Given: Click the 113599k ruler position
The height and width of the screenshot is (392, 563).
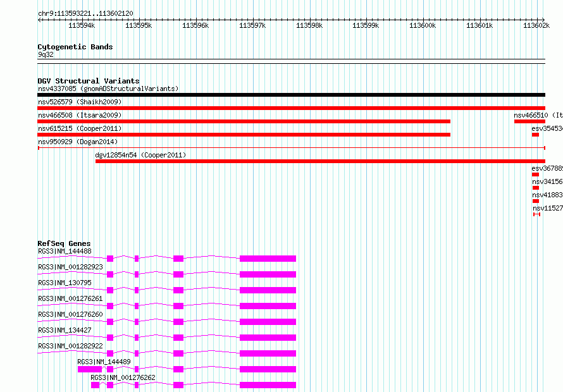Looking at the screenshot, I should [366, 25].
